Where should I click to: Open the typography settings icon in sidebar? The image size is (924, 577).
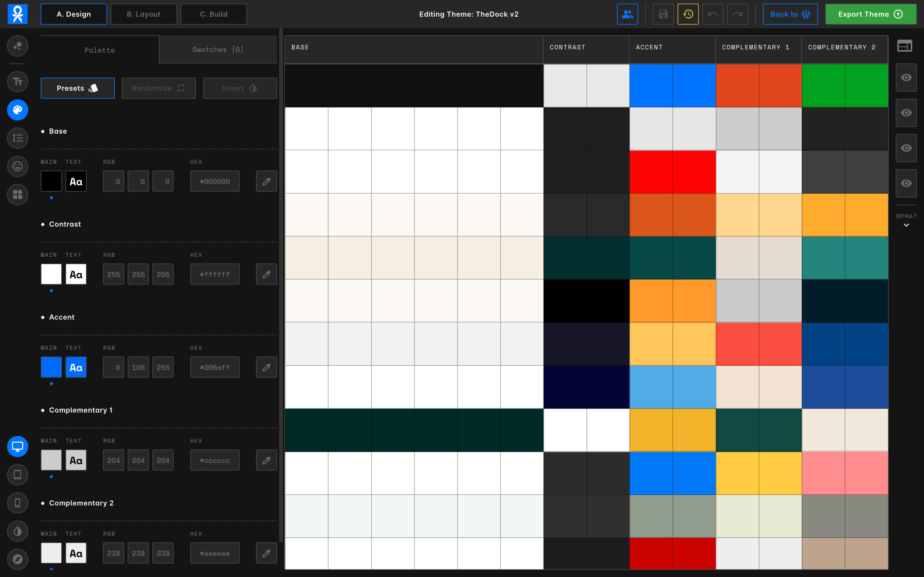point(18,82)
